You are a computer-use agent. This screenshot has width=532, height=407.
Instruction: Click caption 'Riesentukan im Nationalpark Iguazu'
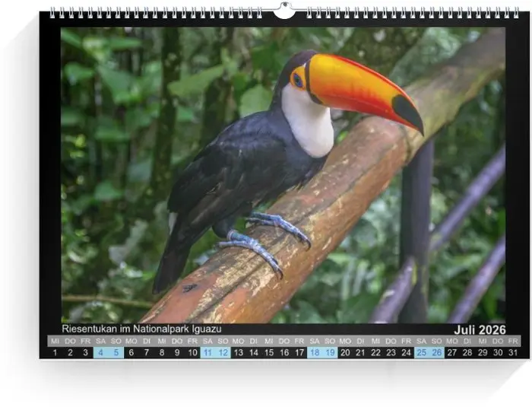(141, 329)
